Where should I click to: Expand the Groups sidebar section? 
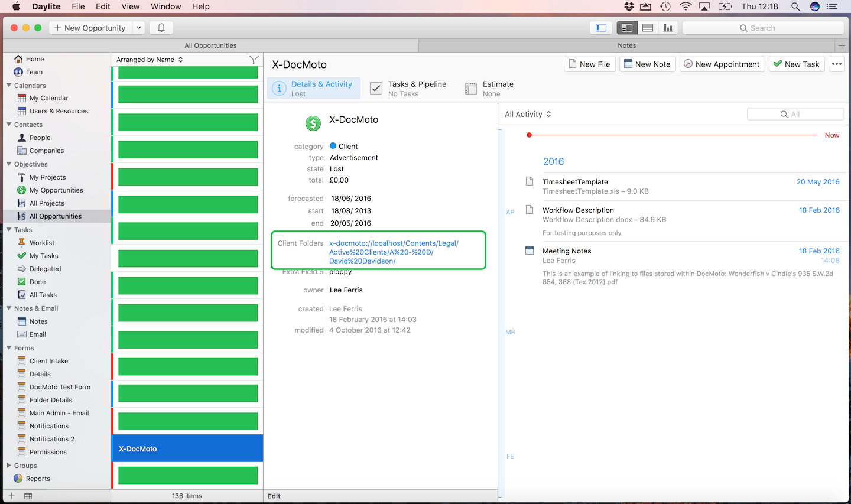(9, 466)
